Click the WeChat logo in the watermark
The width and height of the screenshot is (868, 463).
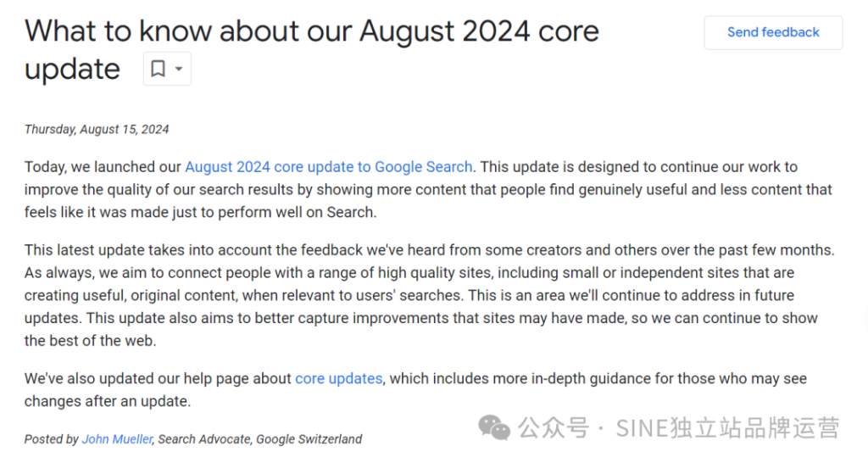pyautogui.click(x=494, y=428)
